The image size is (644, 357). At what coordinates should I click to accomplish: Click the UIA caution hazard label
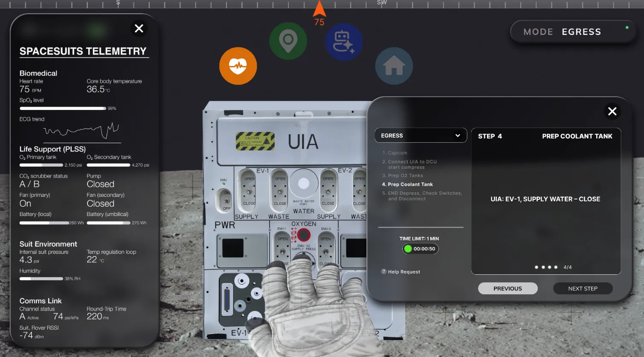[255, 141]
